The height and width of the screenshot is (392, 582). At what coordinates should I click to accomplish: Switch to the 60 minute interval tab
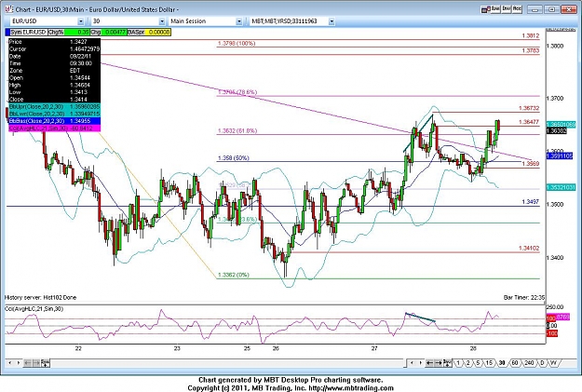coord(514,363)
